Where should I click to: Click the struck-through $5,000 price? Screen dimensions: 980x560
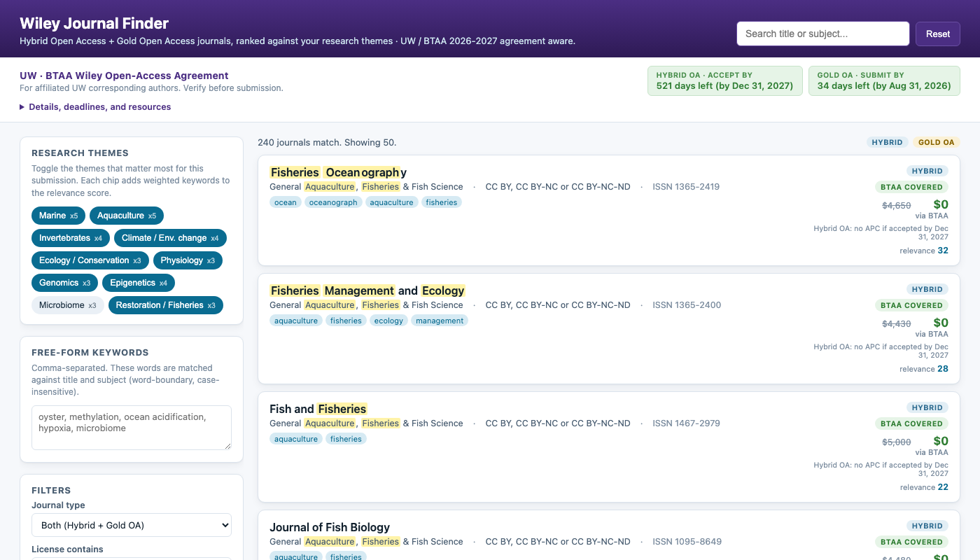pos(897,442)
